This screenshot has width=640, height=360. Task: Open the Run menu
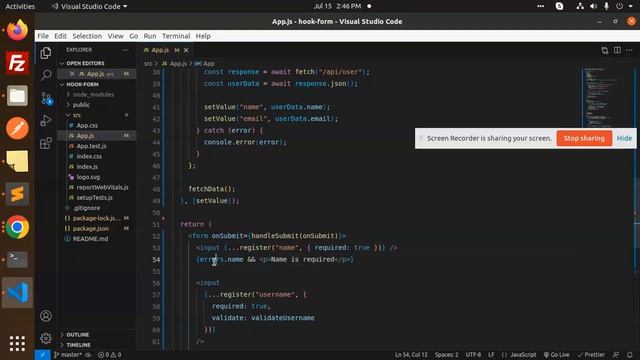click(150, 36)
